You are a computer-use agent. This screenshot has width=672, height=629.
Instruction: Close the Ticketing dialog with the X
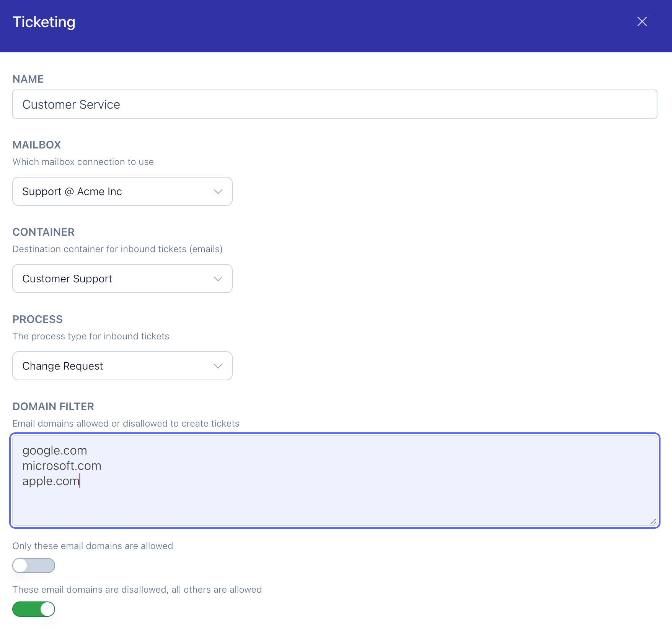(642, 22)
